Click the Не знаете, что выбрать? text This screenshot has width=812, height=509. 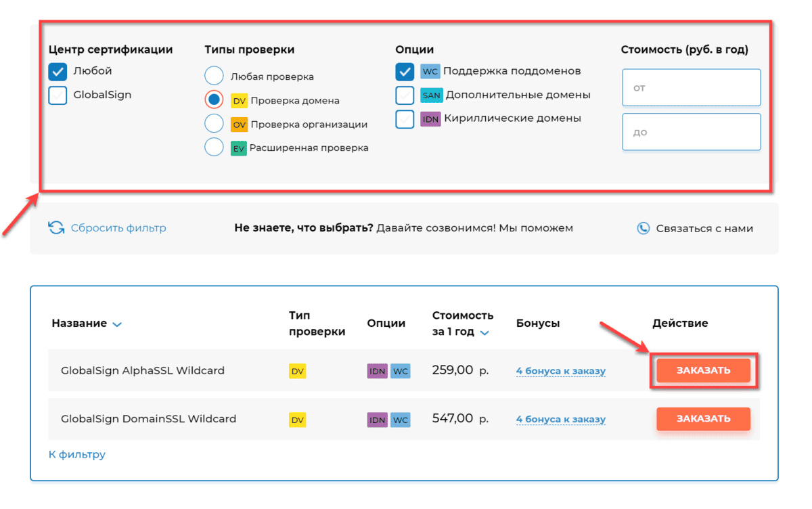point(304,228)
